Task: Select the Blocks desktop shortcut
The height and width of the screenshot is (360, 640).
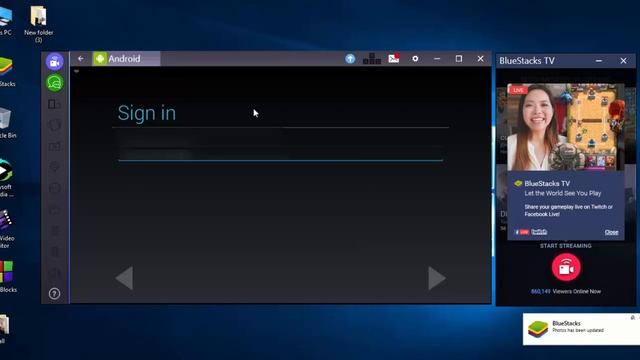Action: pyautogui.click(x=7, y=277)
